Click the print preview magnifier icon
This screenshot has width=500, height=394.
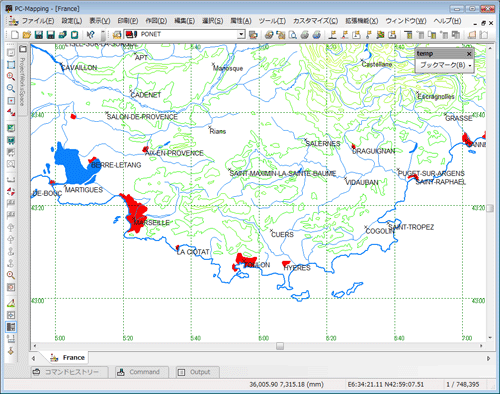pyautogui.click(x=293, y=35)
